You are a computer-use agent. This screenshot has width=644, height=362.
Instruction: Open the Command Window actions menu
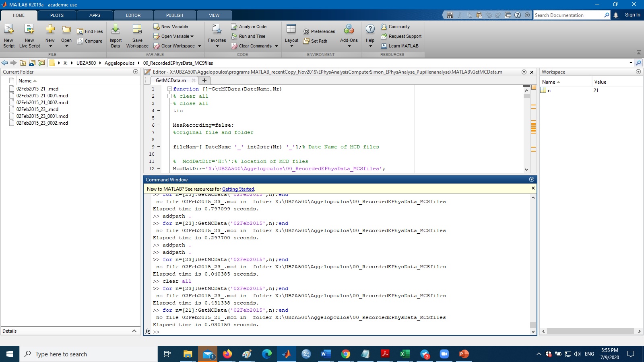(532, 179)
